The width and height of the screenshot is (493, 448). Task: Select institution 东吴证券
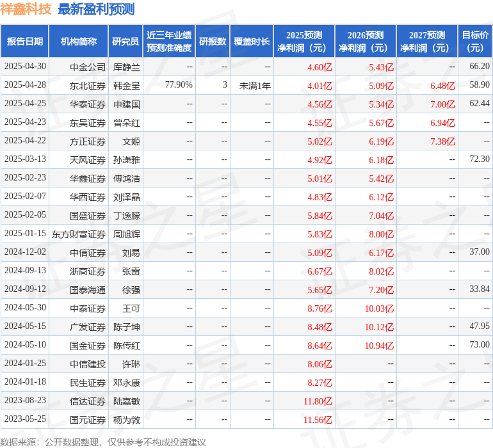tap(88, 123)
